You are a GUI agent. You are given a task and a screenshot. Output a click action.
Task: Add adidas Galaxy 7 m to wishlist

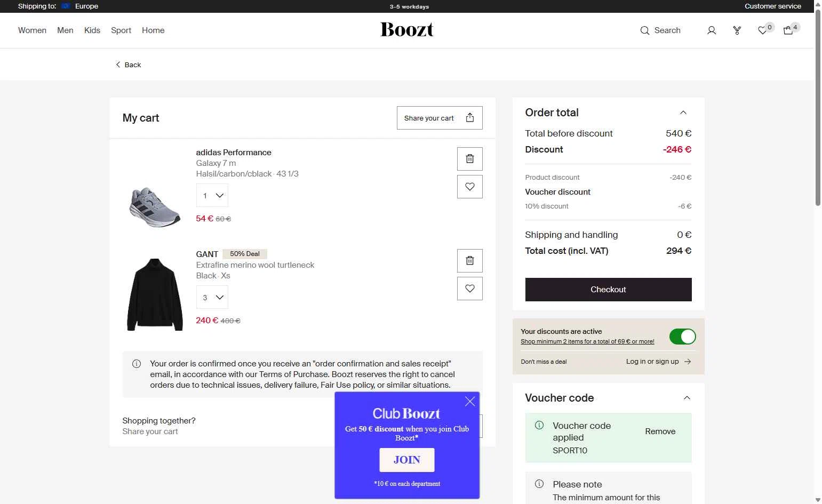click(x=470, y=187)
